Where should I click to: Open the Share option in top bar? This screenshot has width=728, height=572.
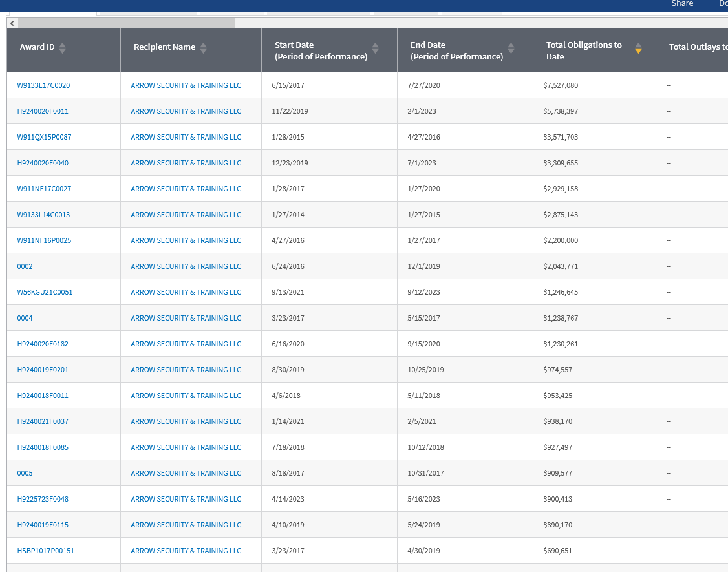tap(682, 4)
